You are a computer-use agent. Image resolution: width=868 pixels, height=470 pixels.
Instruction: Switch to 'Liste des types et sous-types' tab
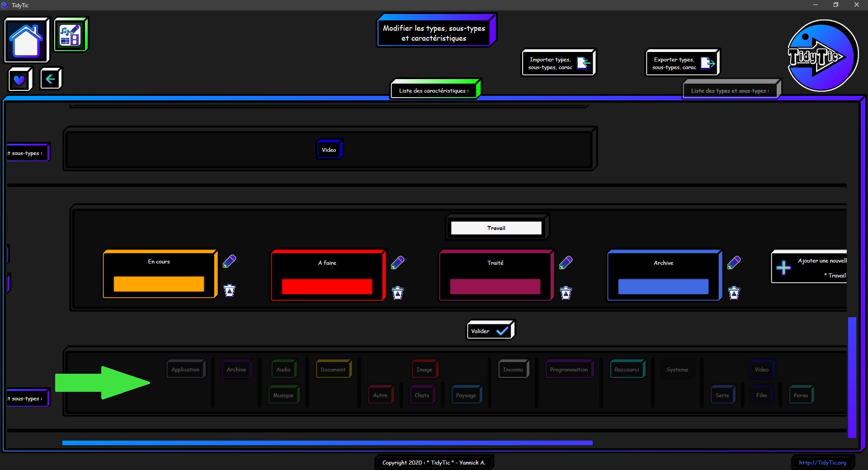pos(730,90)
